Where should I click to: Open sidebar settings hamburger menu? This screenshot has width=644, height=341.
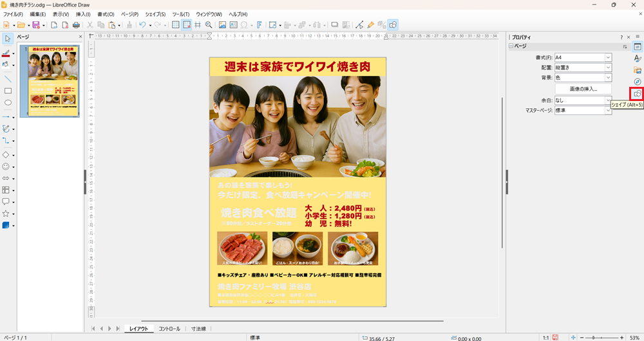(638, 37)
